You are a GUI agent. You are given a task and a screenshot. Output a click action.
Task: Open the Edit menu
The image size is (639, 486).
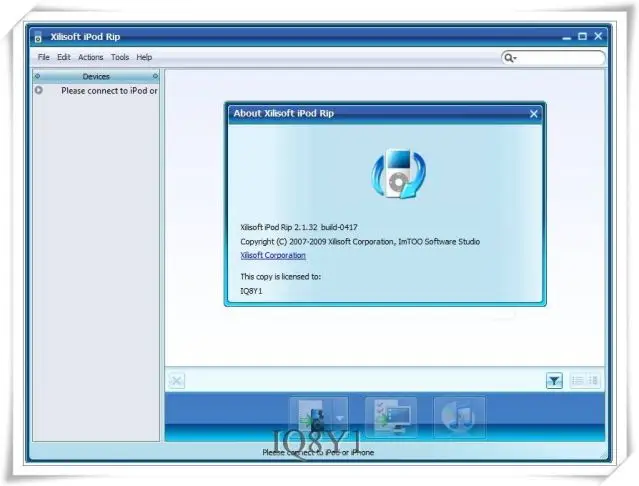[x=64, y=57]
